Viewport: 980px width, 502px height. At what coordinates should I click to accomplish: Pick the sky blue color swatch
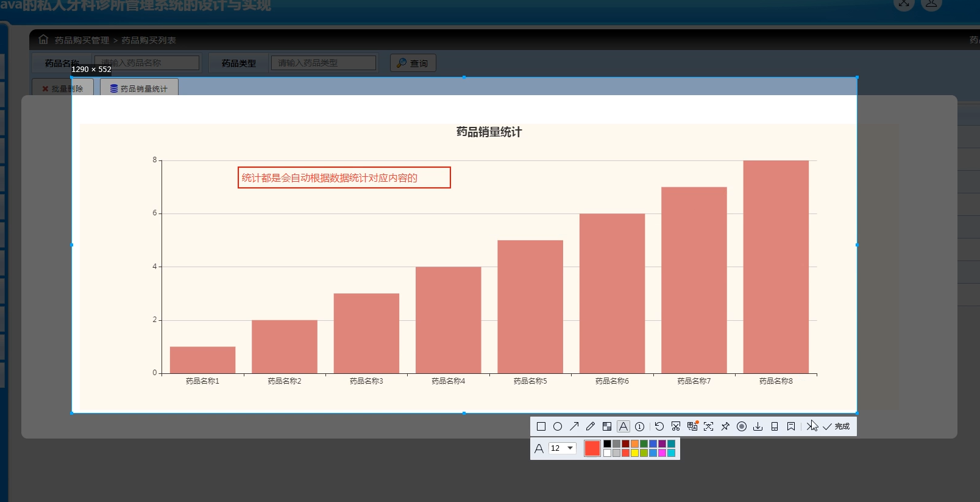pyautogui.click(x=653, y=453)
